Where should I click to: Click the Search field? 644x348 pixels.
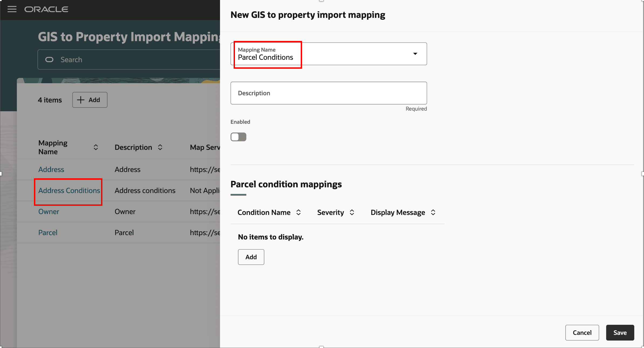[129, 60]
